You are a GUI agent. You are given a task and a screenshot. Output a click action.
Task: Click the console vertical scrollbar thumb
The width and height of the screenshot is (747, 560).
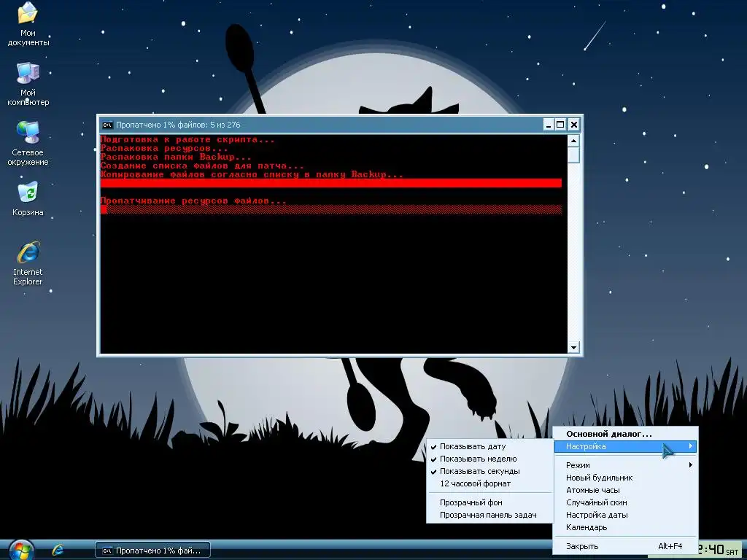(x=573, y=155)
